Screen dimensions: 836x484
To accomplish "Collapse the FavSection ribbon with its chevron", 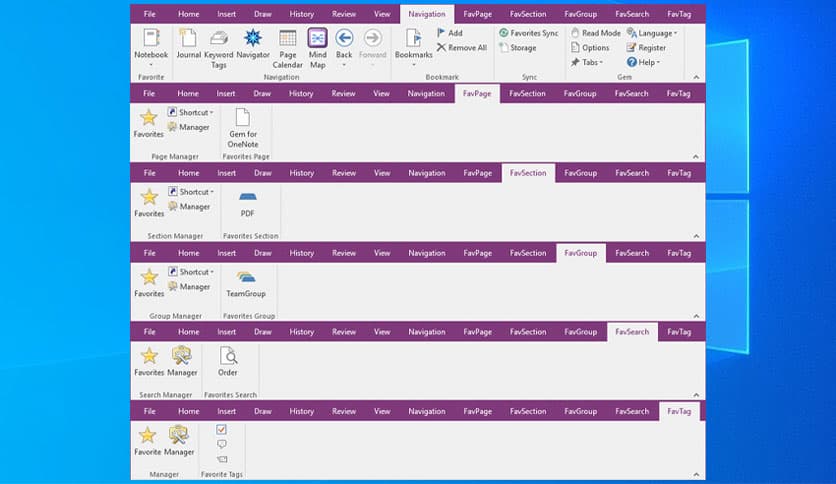I will [696, 236].
